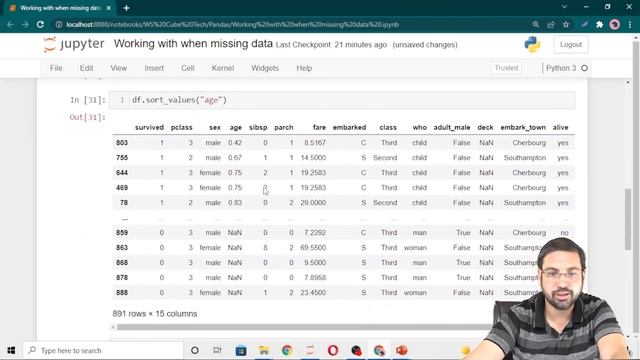Click the kernel idle indicator circle

(x=584, y=68)
